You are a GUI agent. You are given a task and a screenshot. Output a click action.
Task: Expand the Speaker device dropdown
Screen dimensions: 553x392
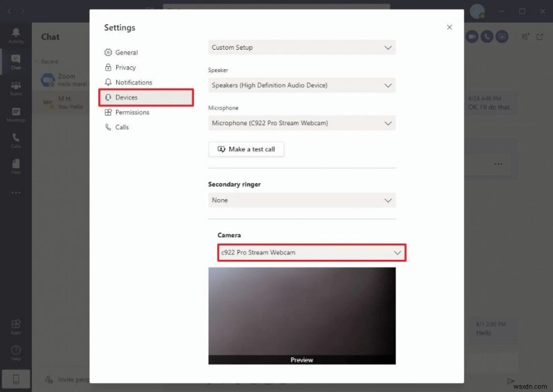click(302, 85)
